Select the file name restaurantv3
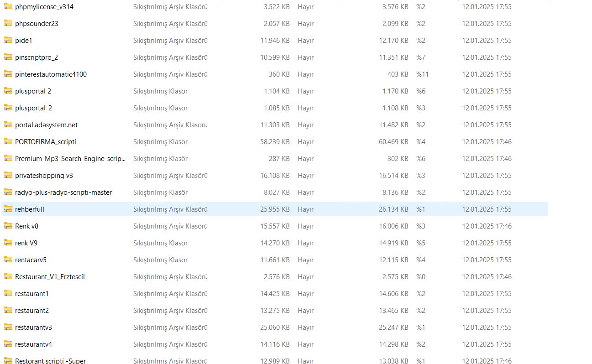Image resolution: width=592 pixels, height=364 pixels. 33,328
